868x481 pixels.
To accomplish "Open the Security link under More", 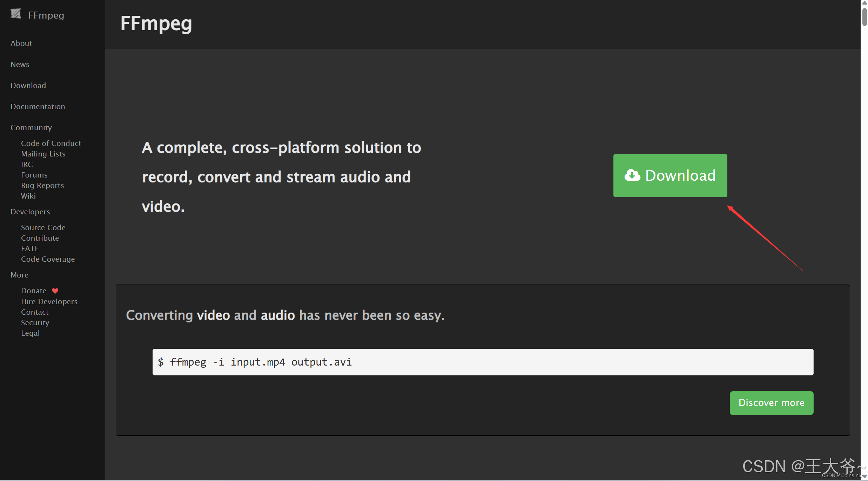I will (35, 323).
